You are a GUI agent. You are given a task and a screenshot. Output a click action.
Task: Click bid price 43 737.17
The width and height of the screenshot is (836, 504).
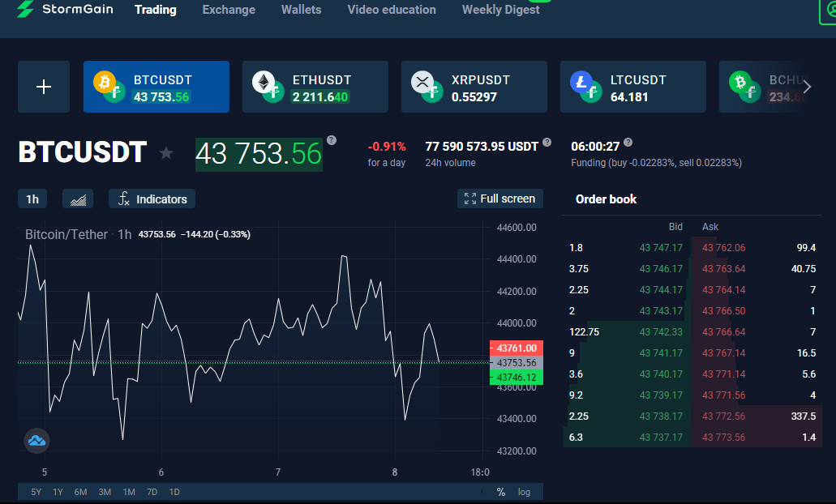[661, 438]
